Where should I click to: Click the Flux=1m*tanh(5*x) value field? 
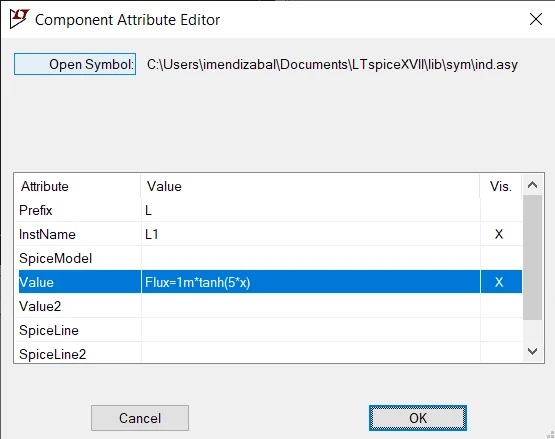(x=311, y=282)
